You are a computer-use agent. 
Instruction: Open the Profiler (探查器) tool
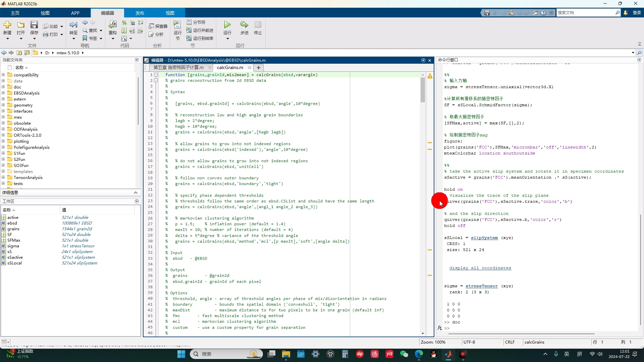158,26
